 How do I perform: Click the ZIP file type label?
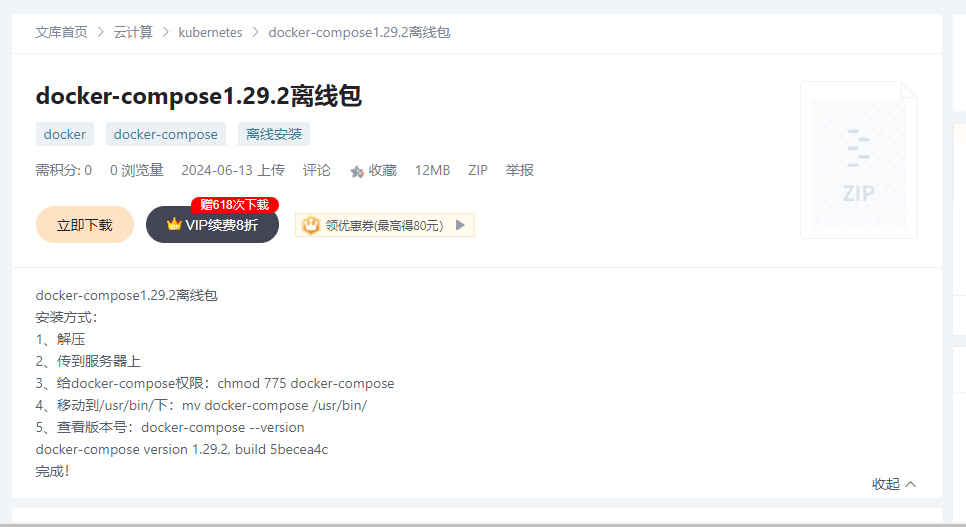[x=478, y=170]
